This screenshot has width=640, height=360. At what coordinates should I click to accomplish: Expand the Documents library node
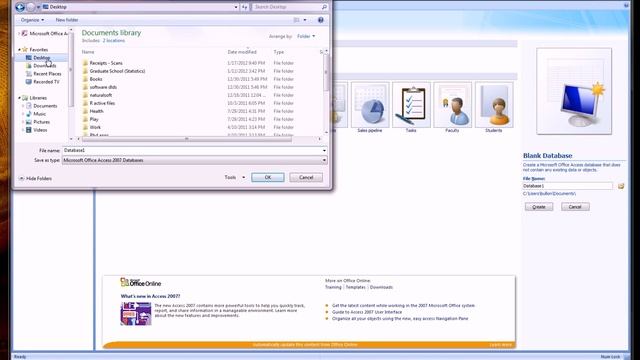click(23, 106)
